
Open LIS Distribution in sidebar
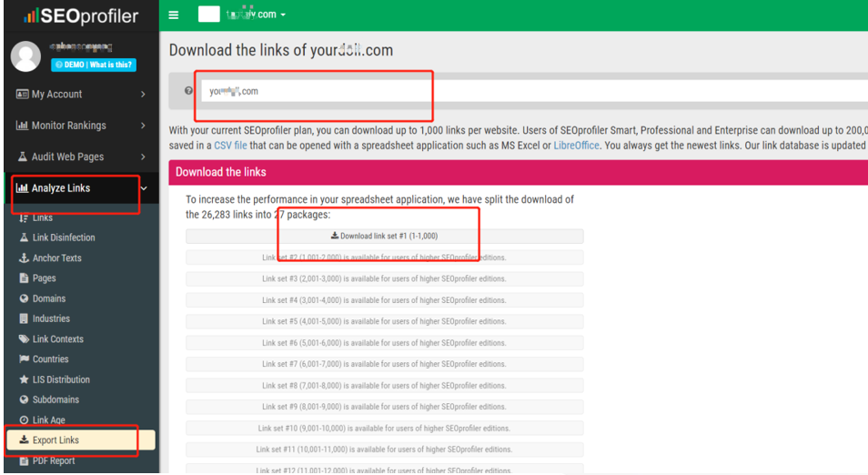pos(61,379)
